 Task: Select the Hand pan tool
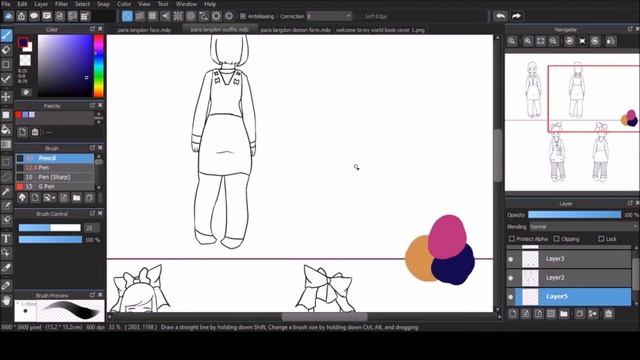[x=6, y=301]
